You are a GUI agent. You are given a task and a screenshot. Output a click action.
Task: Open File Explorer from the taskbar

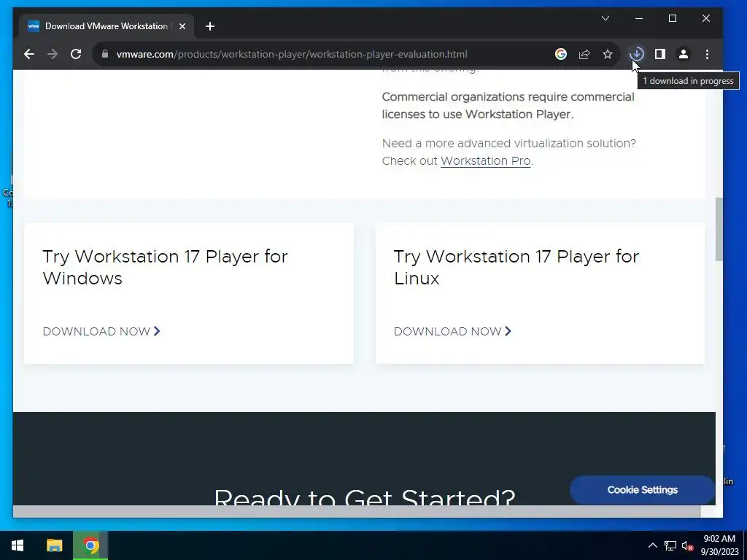click(x=54, y=545)
